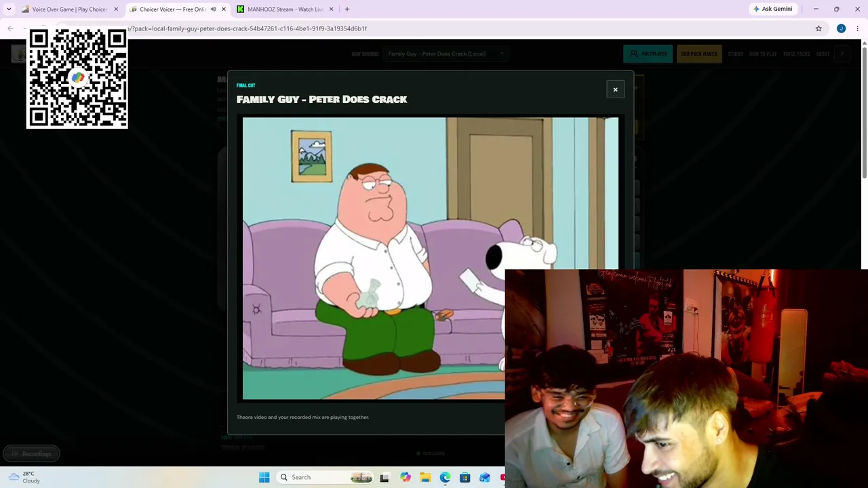Open the How To Play page

[763, 54]
